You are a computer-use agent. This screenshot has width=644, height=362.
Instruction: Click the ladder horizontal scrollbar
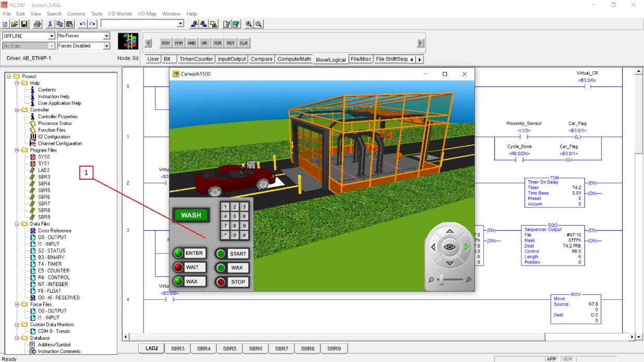point(380,337)
